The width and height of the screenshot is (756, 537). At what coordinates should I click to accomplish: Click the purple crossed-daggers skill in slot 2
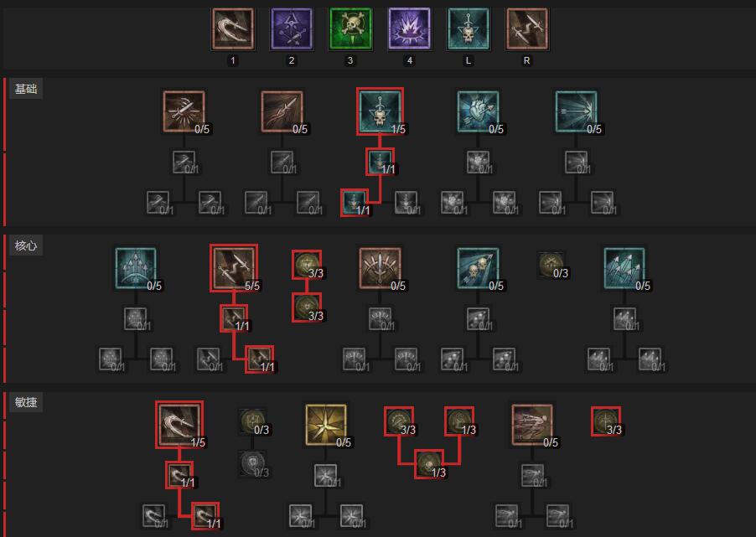click(x=292, y=29)
